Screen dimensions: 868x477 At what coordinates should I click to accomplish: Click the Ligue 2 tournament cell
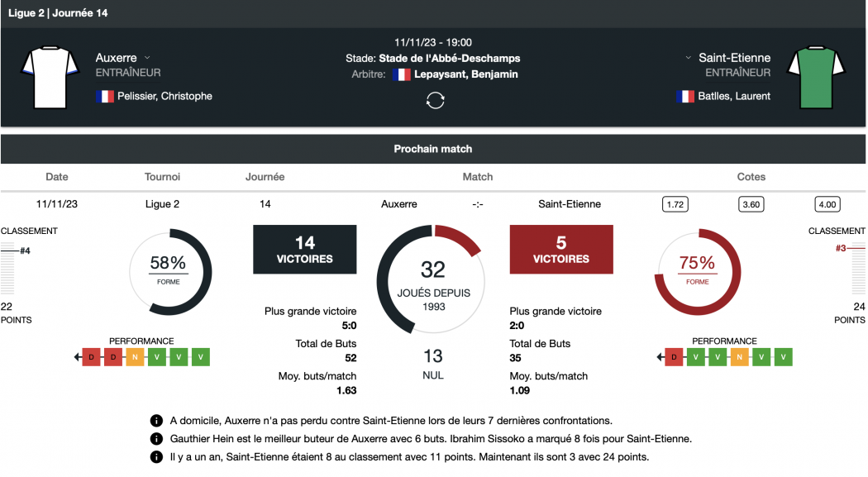point(162,204)
